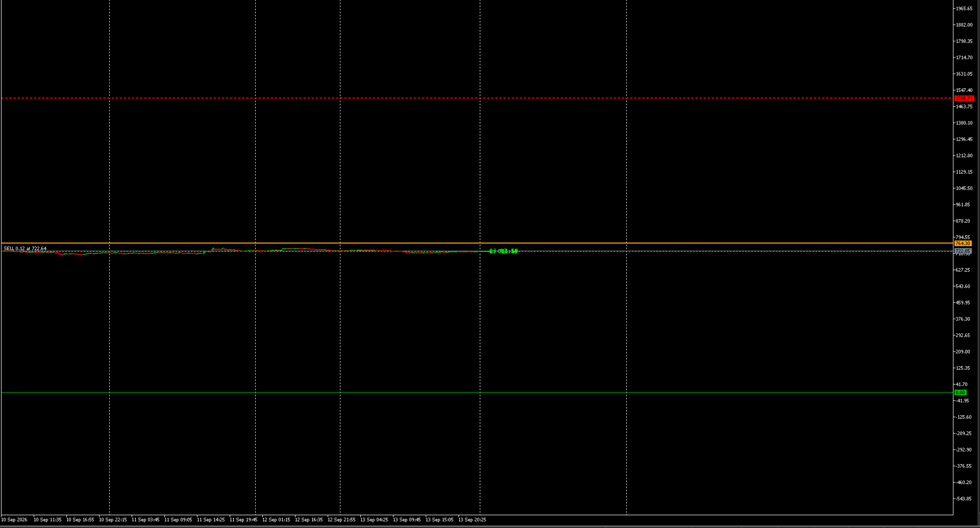Click the 11 Sep 14:25 time label
This screenshot has height=528, width=980.
(x=211, y=520)
